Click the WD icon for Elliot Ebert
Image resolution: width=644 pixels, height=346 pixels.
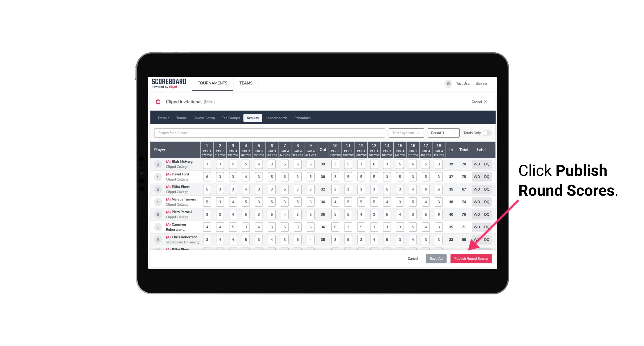(x=477, y=189)
